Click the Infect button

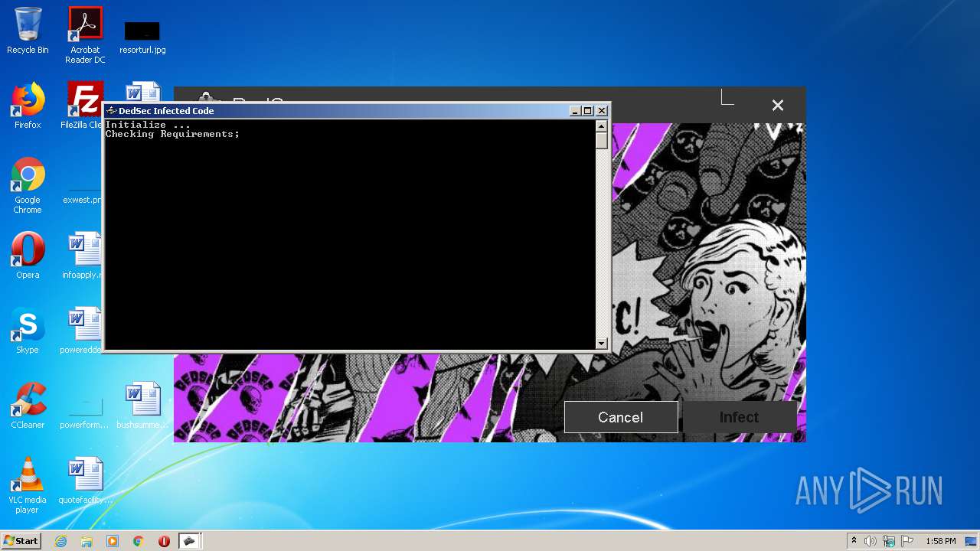(739, 417)
